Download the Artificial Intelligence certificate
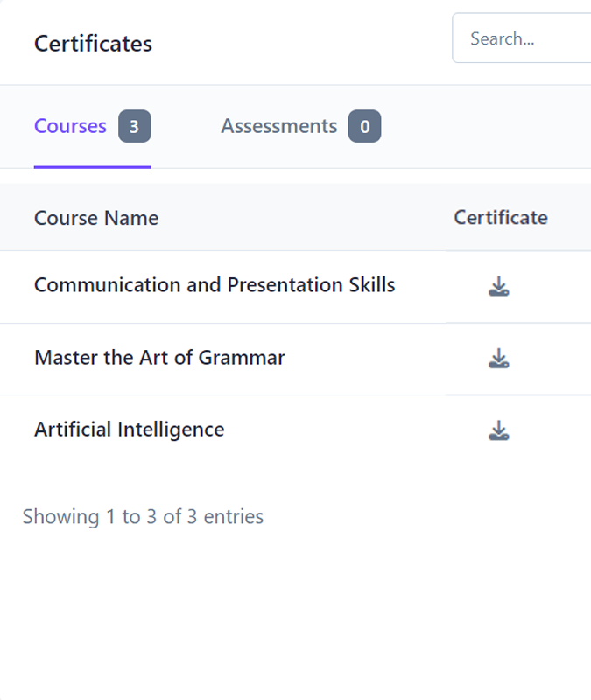This screenshot has width=591, height=700. (499, 430)
